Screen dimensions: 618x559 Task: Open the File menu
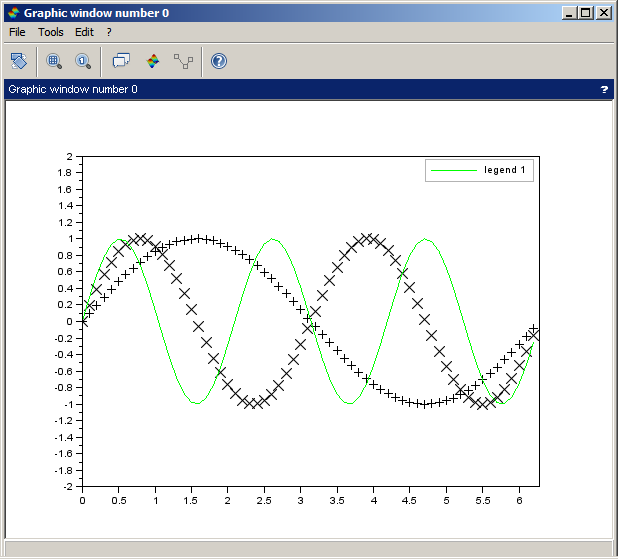point(17,32)
